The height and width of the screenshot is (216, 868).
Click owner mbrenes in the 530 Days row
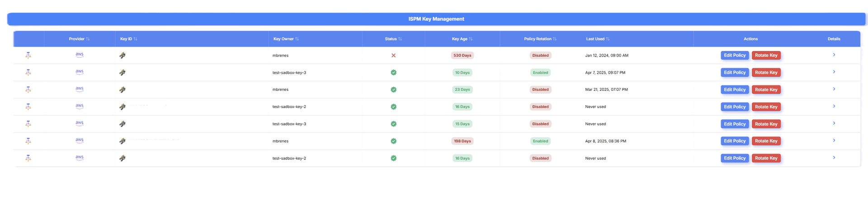point(280,55)
